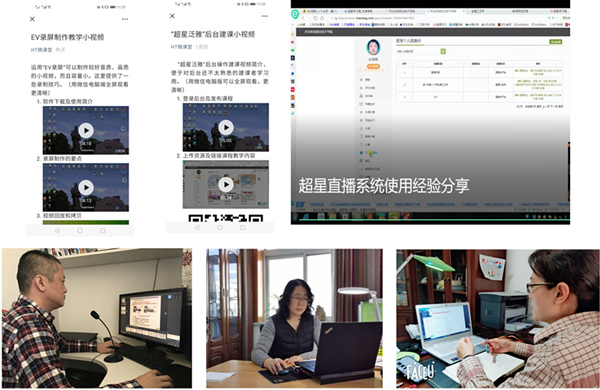The width and height of the screenshot is (600, 390).
Task: Click the search input field above the table
Action: coord(418,51)
